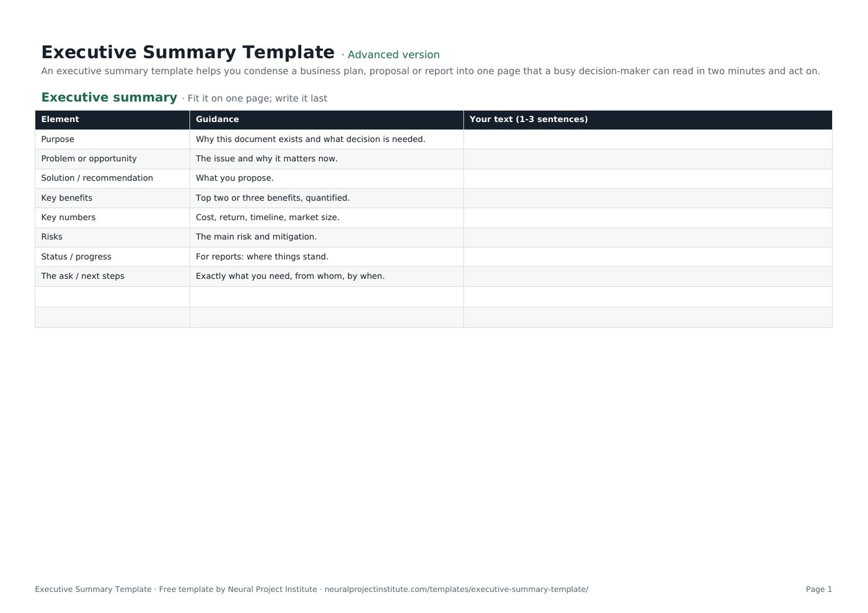868x613 pixels.
Task: Select the 'Advanced version' label
Action: [x=394, y=55]
